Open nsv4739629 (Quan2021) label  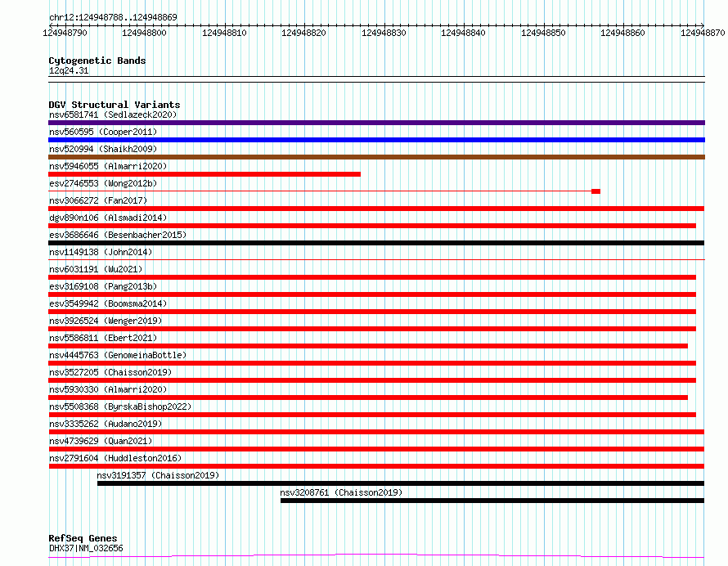point(101,441)
